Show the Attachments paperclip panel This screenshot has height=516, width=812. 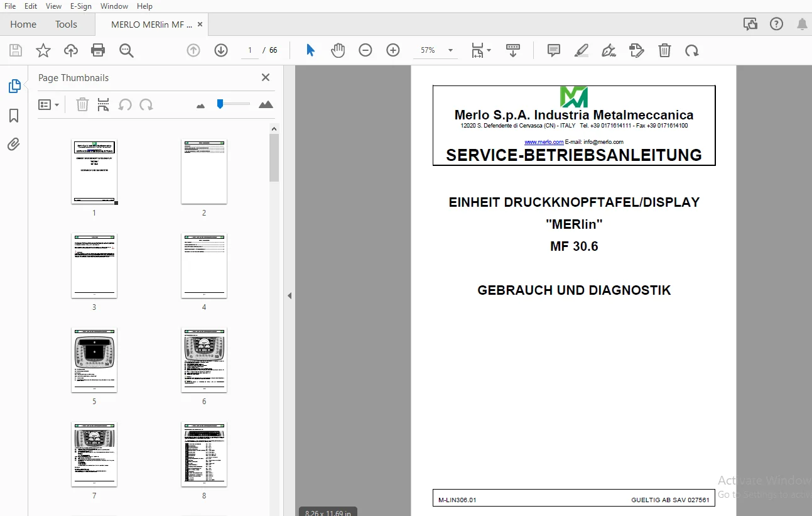[x=14, y=145]
